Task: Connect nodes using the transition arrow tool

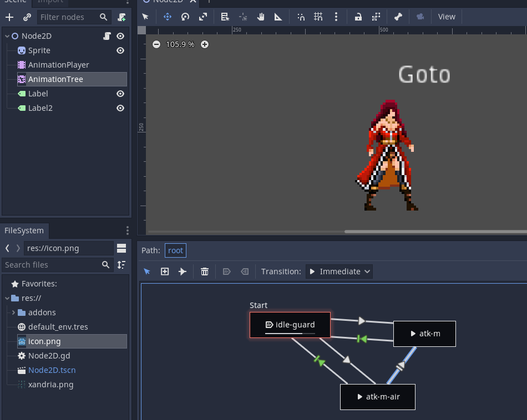Action: [x=183, y=272]
